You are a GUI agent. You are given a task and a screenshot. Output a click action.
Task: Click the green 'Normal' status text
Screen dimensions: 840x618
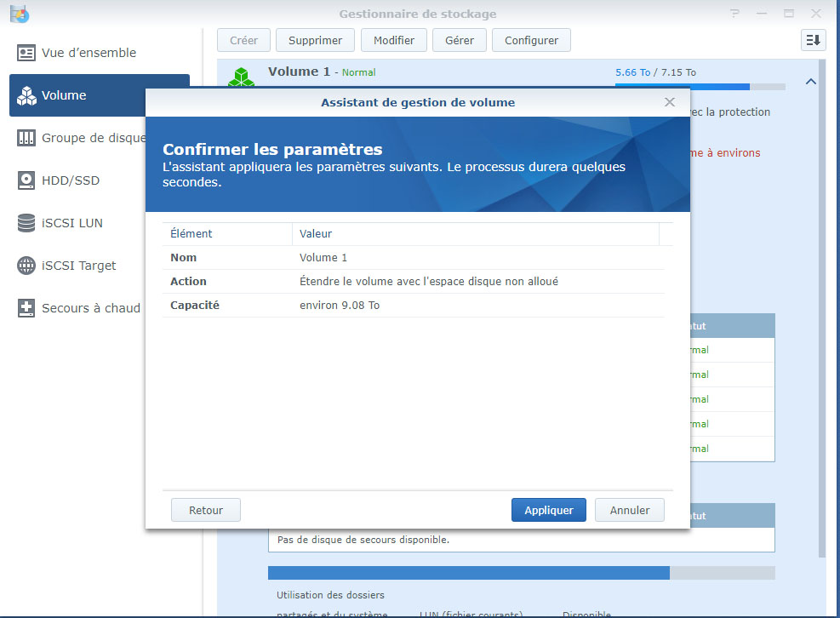(358, 72)
